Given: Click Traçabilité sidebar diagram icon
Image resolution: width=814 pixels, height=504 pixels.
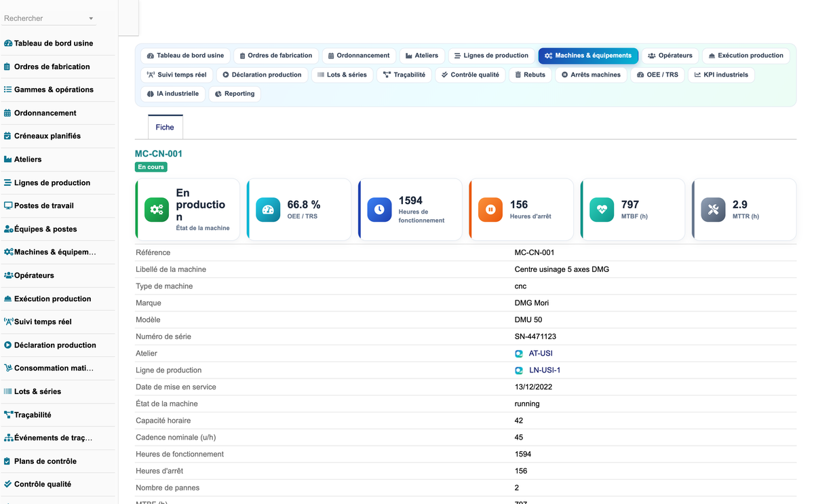Looking at the screenshot, I should click(8, 414).
